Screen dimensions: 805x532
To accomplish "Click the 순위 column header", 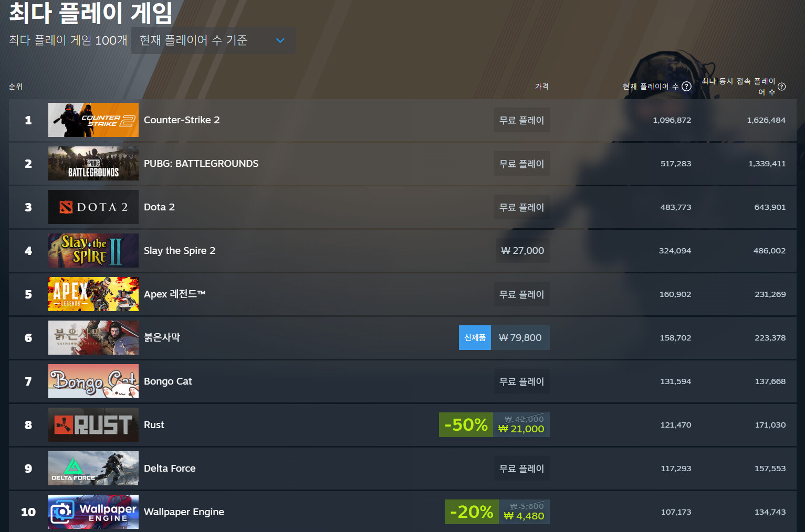I will point(16,87).
